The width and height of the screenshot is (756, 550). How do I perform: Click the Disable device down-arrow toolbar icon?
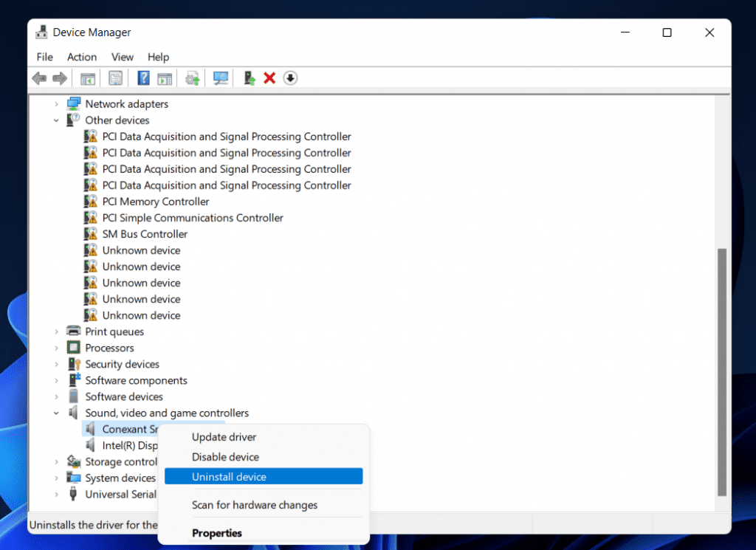(x=291, y=78)
